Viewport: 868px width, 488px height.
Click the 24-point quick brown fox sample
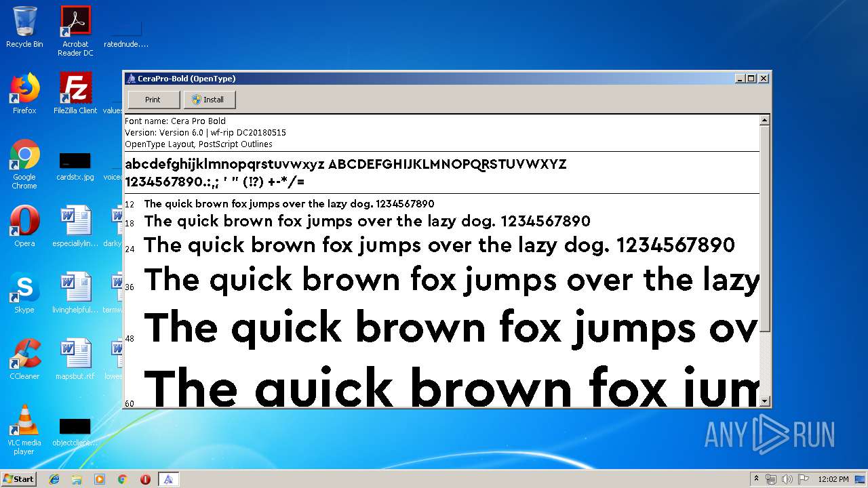(x=439, y=245)
